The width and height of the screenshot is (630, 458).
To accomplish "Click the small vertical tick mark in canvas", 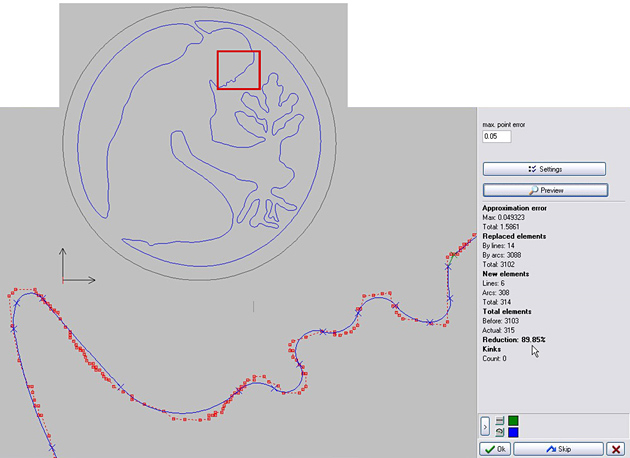I will (x=254, y=307).
